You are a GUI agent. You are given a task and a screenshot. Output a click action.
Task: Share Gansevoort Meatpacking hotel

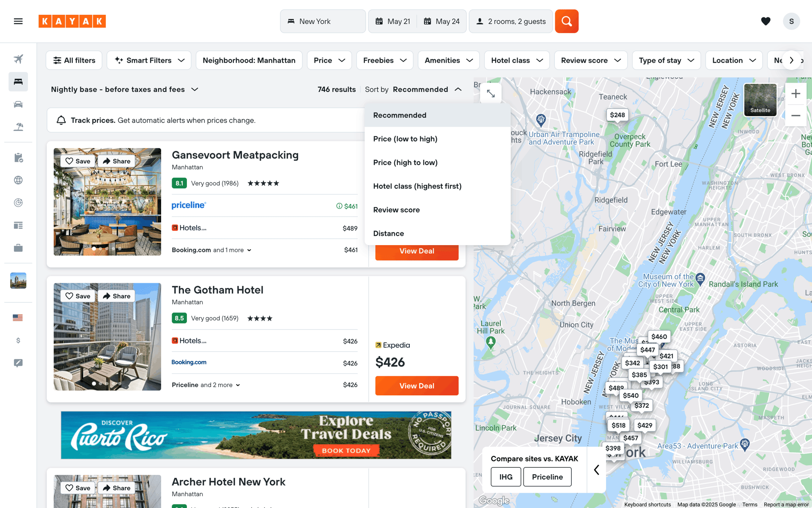tap(116, 161)
